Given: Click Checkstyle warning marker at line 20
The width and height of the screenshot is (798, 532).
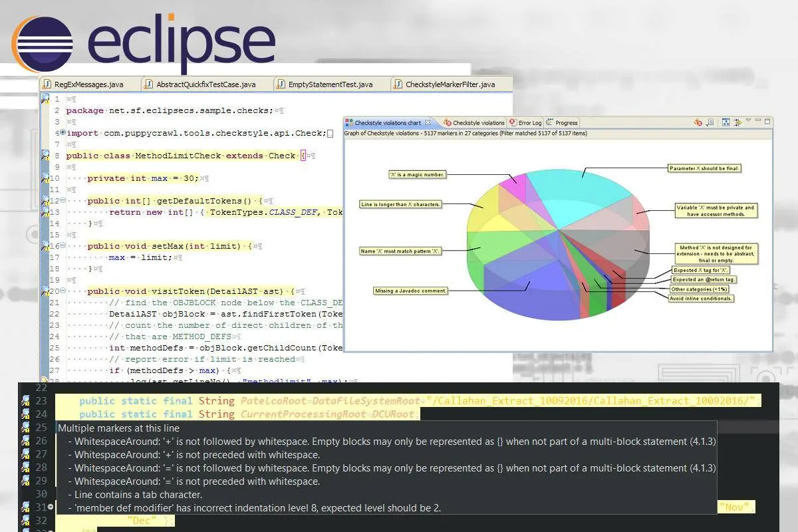Looking at the screenshot, I should coord(45,291).
